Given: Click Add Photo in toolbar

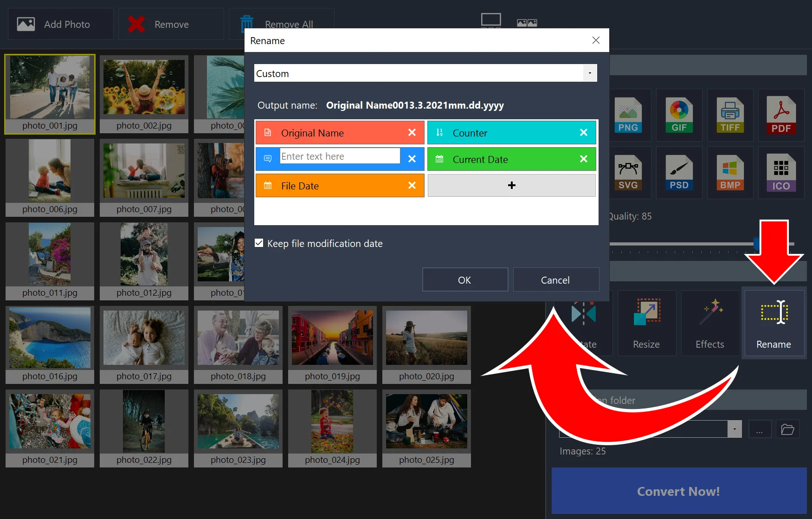Looking at the screenshot, I should pyautogui.click(x=61, y=24).
